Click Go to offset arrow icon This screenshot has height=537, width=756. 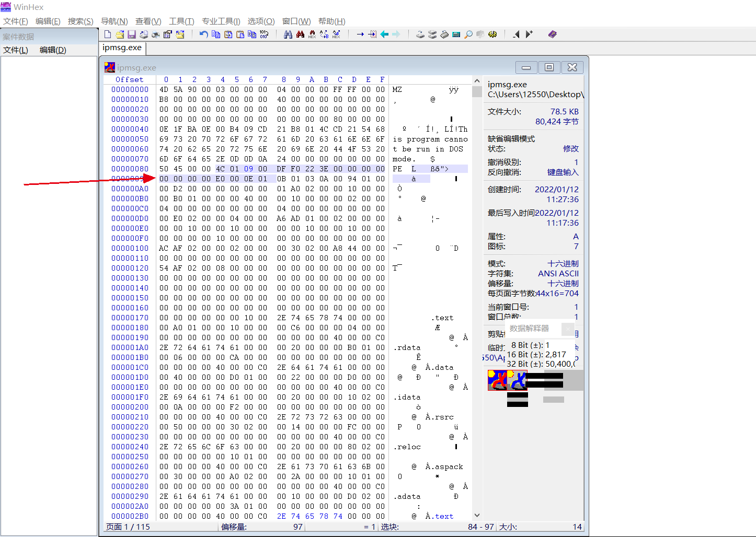tap(360, 34)
